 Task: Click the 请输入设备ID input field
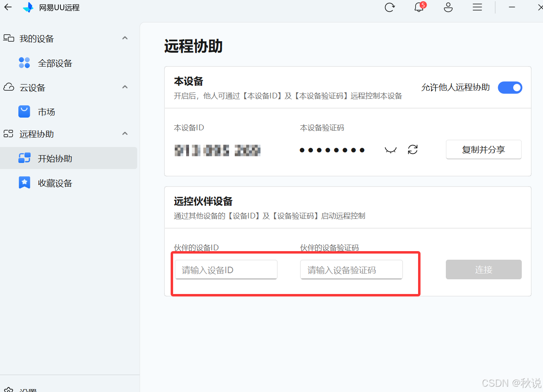[226, 269]
